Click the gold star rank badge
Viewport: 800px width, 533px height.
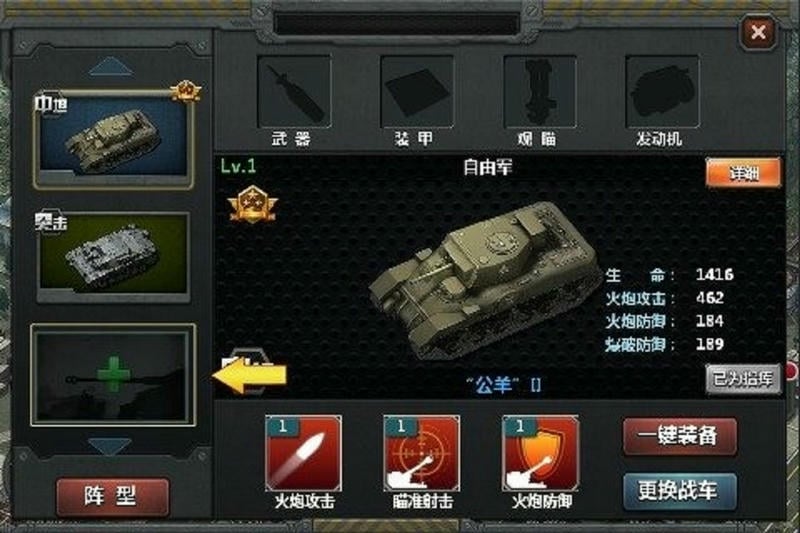(x=253, y=205)
